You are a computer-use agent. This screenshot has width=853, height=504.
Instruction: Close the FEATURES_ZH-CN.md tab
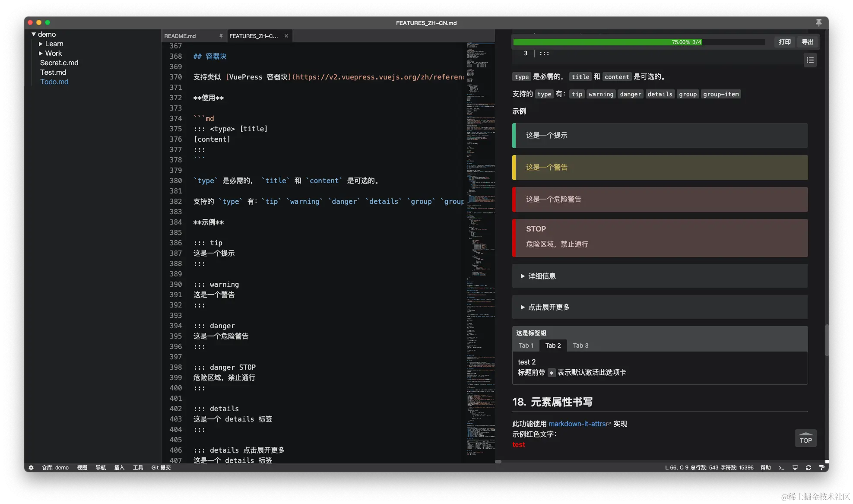click(286, 36)
